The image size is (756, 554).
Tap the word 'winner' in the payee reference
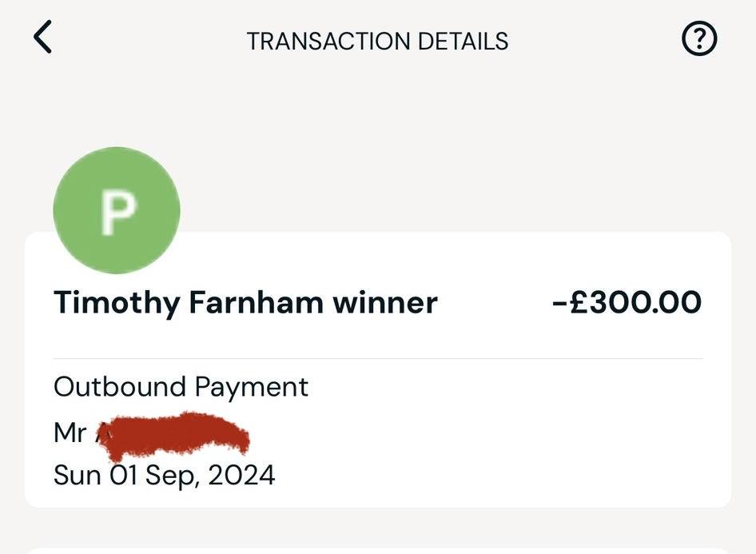click(x=385, y=303)
